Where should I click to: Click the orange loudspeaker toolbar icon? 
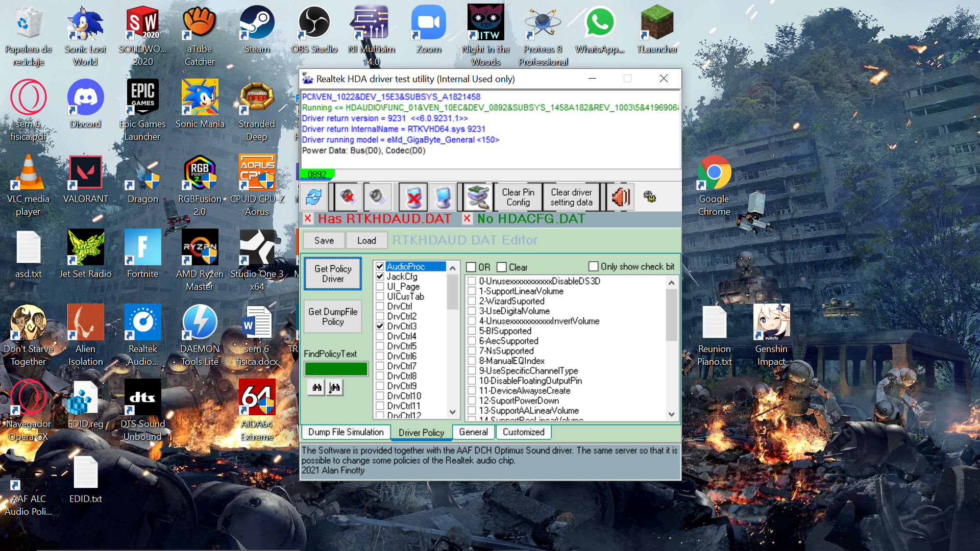point(621,197)
